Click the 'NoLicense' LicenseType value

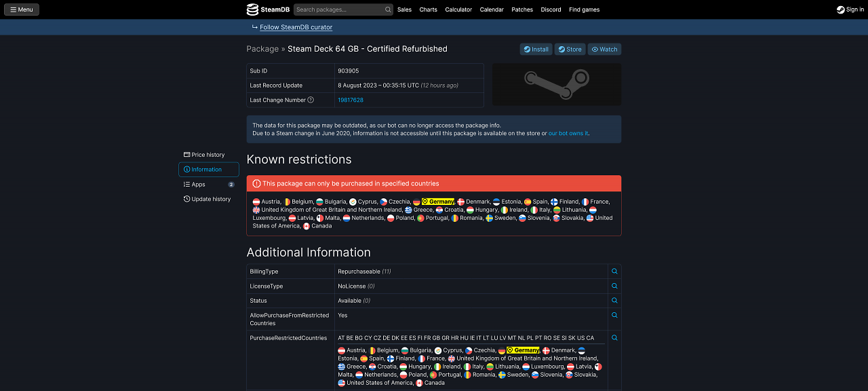(352, 286)
